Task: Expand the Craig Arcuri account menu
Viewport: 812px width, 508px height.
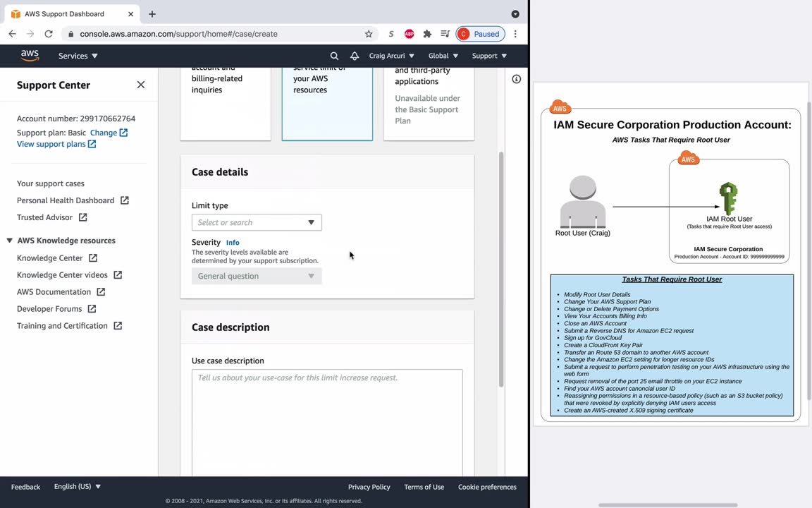Action: [391, 56]
